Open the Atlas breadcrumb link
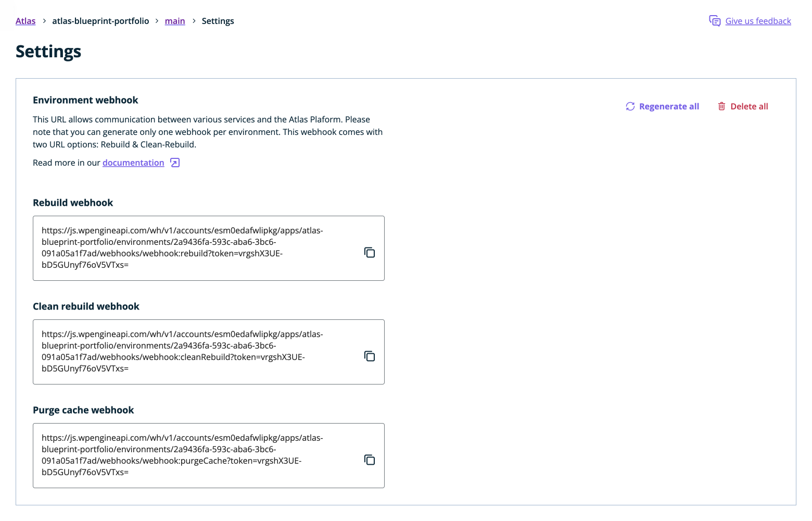Screen dimensions: 812x521 point(26,21)
